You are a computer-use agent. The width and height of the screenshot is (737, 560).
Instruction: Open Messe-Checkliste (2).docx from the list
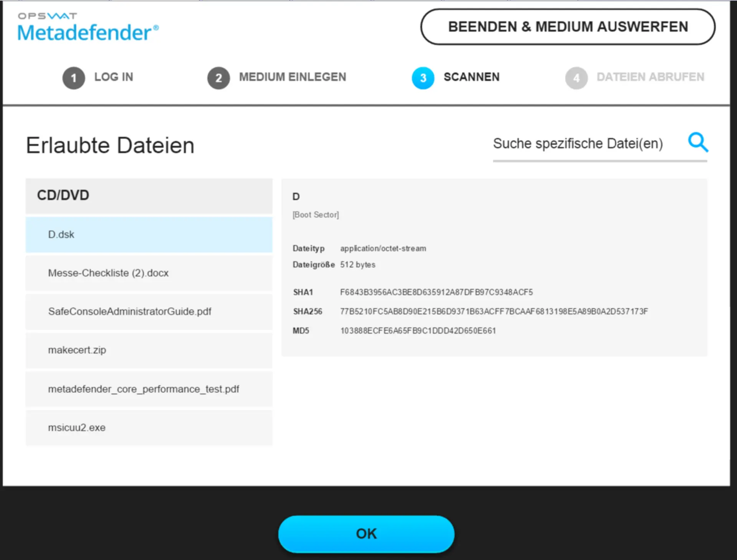click(149, 273)
